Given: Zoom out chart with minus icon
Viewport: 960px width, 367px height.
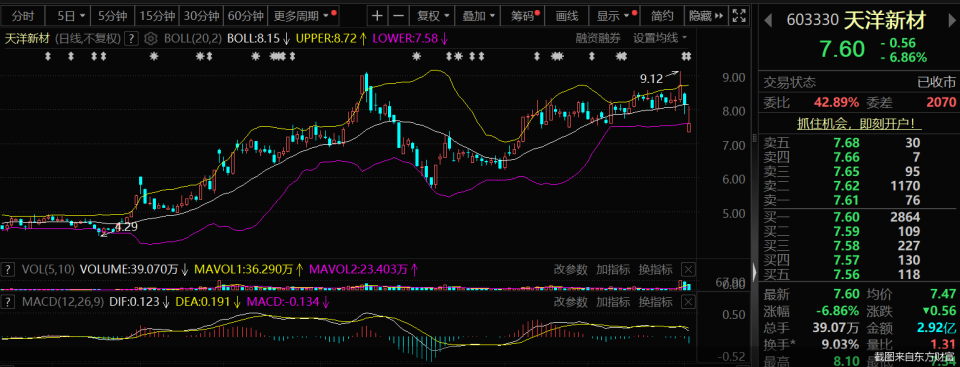Looking at the screenshot, I should [x=399, y=15].
